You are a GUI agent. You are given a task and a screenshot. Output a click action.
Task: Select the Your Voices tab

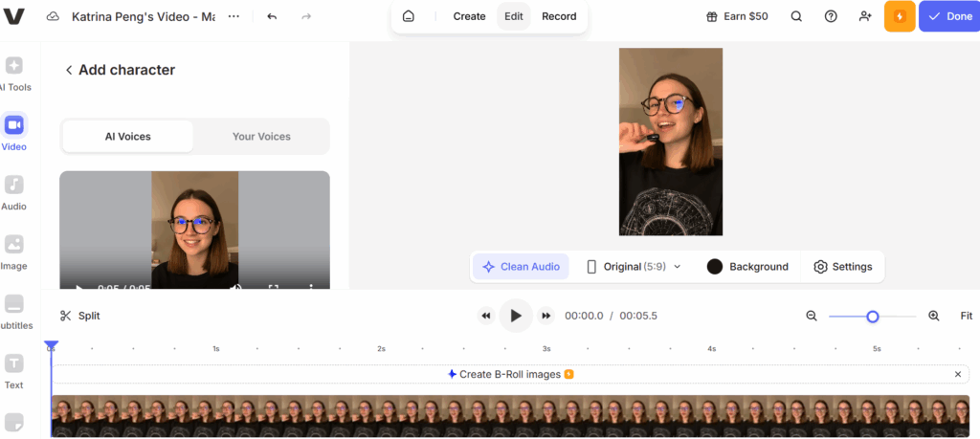tap(261, 136)
